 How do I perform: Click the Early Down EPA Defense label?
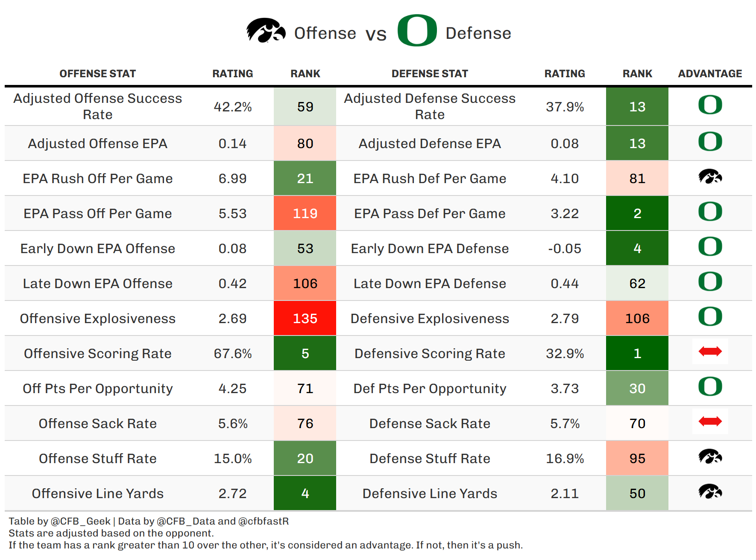pyautogui.click(x=430, y=248)
